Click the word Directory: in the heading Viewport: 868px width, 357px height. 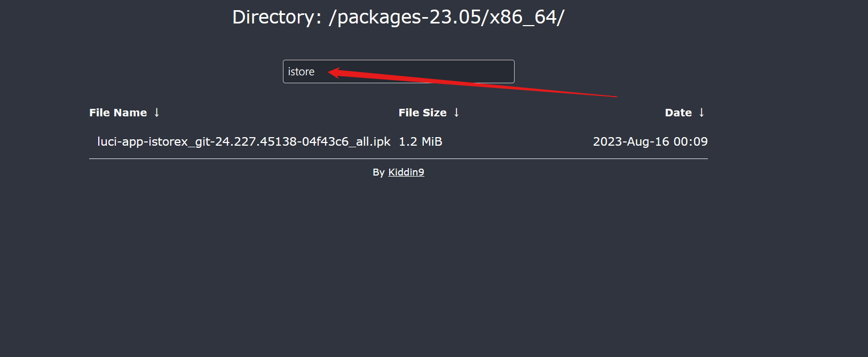coord(277,17)
